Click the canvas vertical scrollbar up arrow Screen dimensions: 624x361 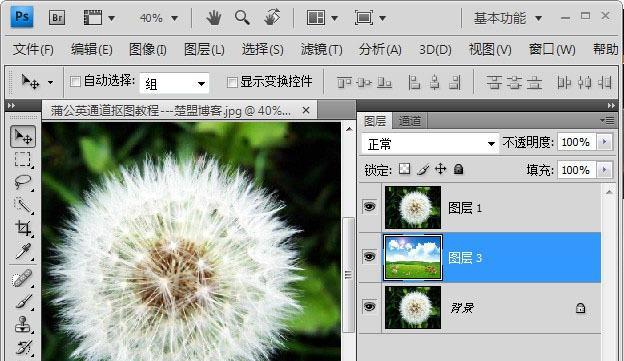(349, 129)
